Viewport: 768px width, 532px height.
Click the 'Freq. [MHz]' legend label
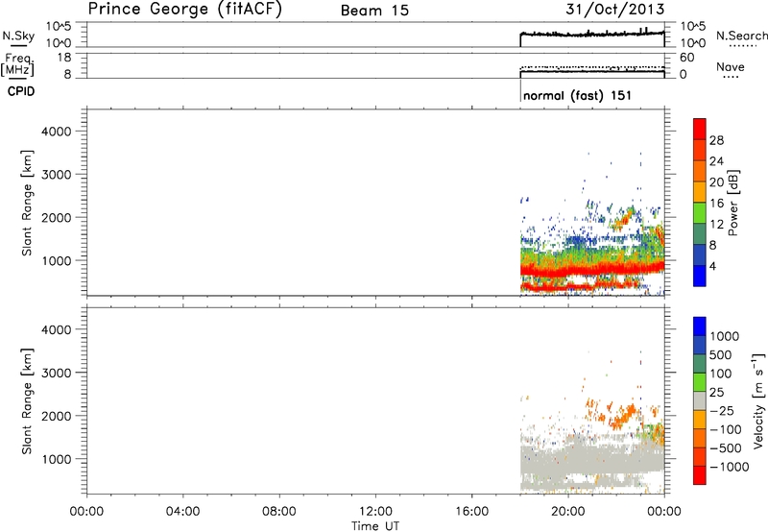[18, 65]
